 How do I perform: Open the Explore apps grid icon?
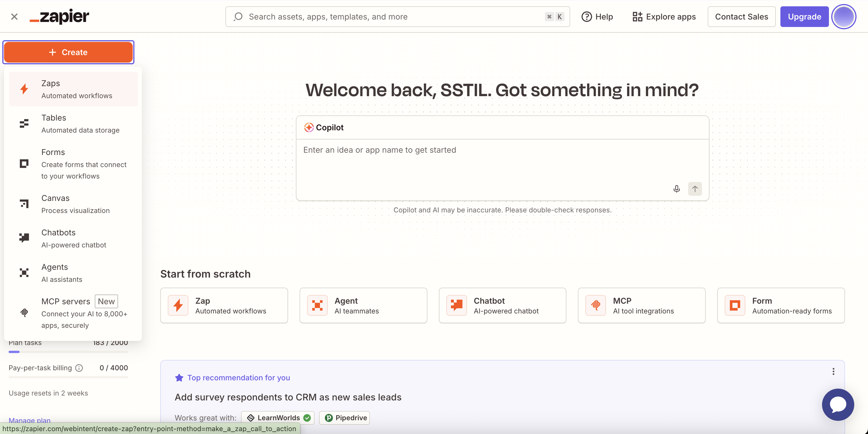coord(637,16)
